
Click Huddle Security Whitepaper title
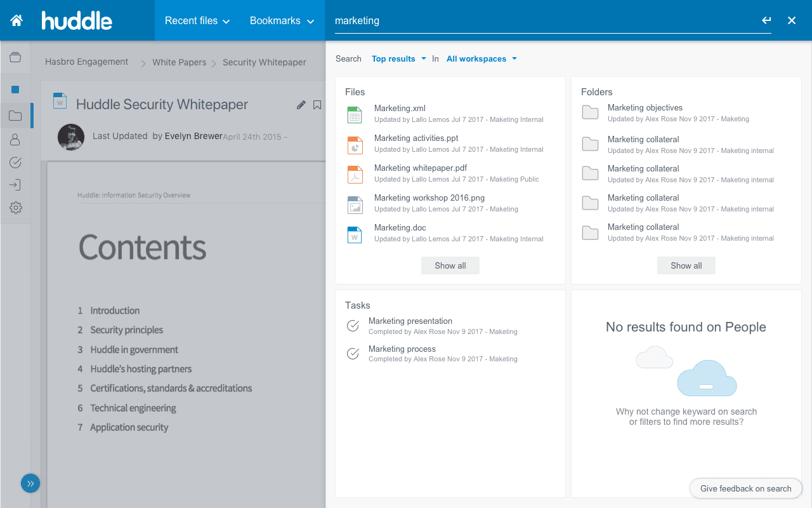coord(162,105)
